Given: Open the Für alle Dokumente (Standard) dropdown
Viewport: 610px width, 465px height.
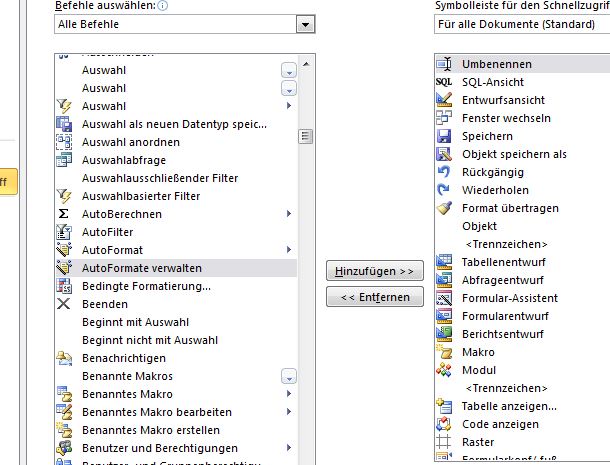Looking at the screenshot, I should click(522, 24).
